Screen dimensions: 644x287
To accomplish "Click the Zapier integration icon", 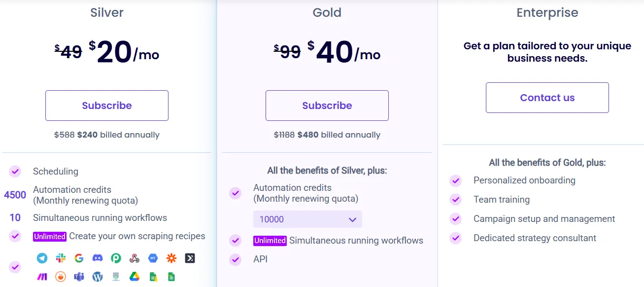I will pos(171,258).
